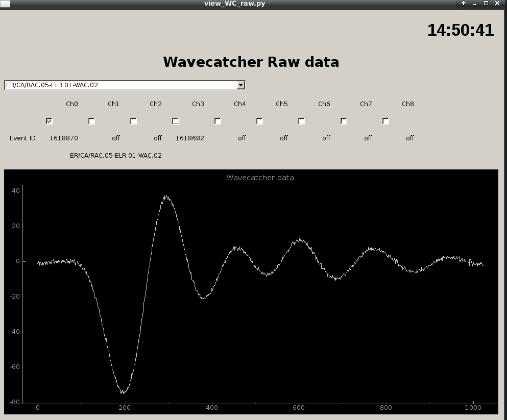Tick the Ch2 channel checkbox
507x420 pixels.
133,121
